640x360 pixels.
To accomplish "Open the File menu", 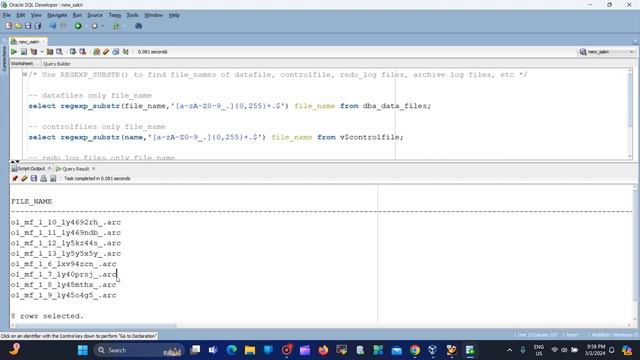I will (7, 15).
